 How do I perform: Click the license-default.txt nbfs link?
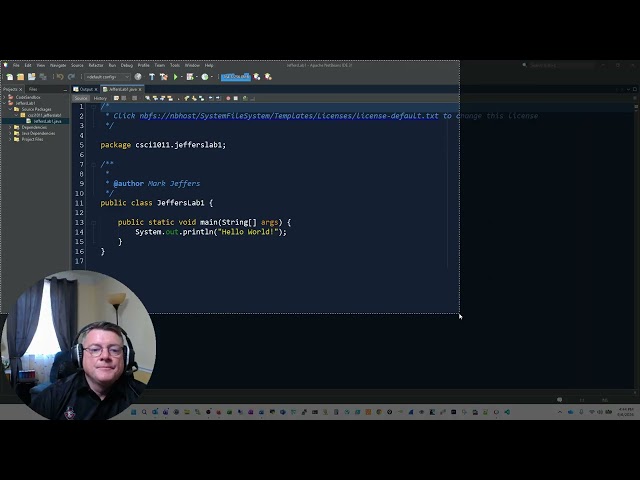(289, 116)
